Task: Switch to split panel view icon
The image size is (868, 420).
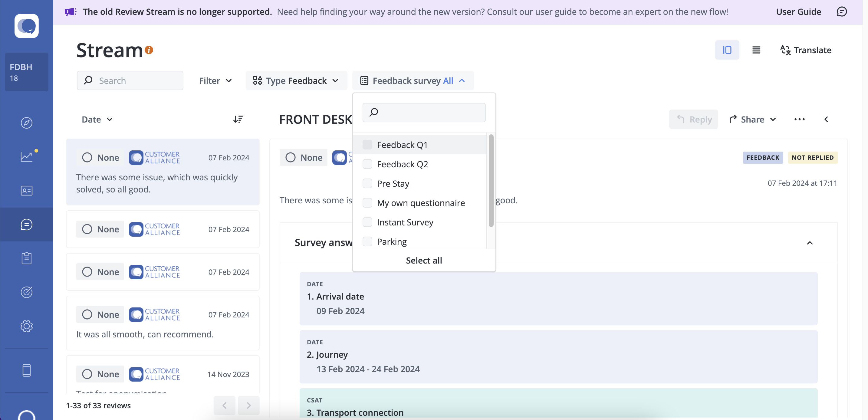Action: coord(727,50)
